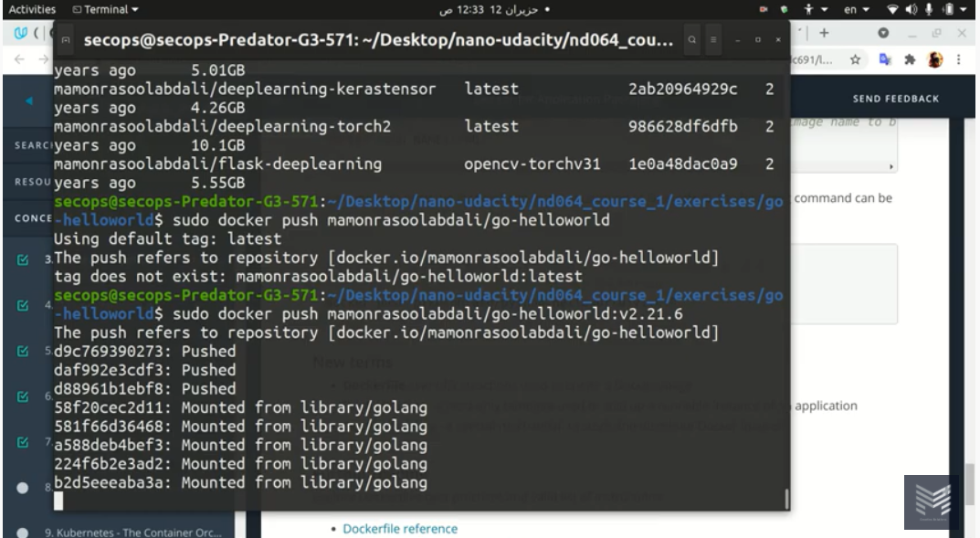This screenshot has width=980, height=538.
Task: Open the Concepts section in the Udacity sidebar
Action: (x=34, y=218)
